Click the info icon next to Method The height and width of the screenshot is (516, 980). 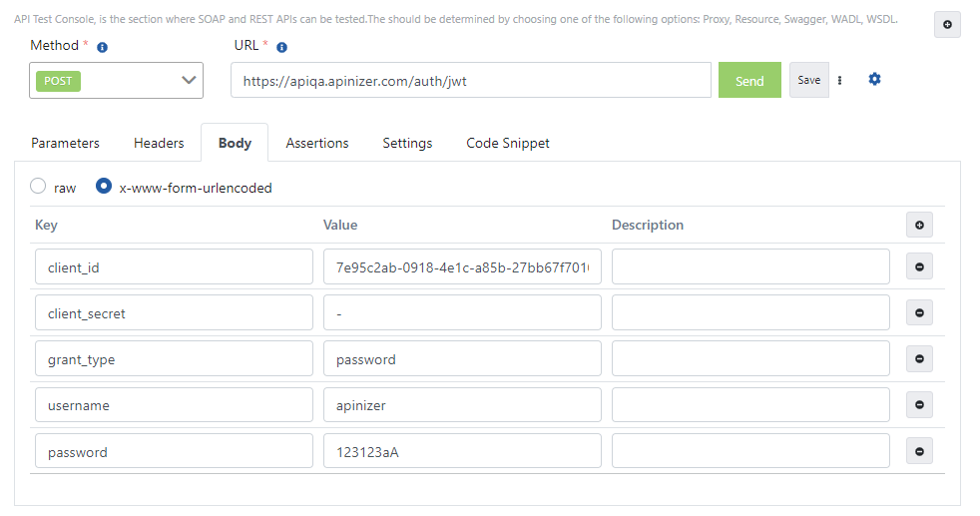102,47
